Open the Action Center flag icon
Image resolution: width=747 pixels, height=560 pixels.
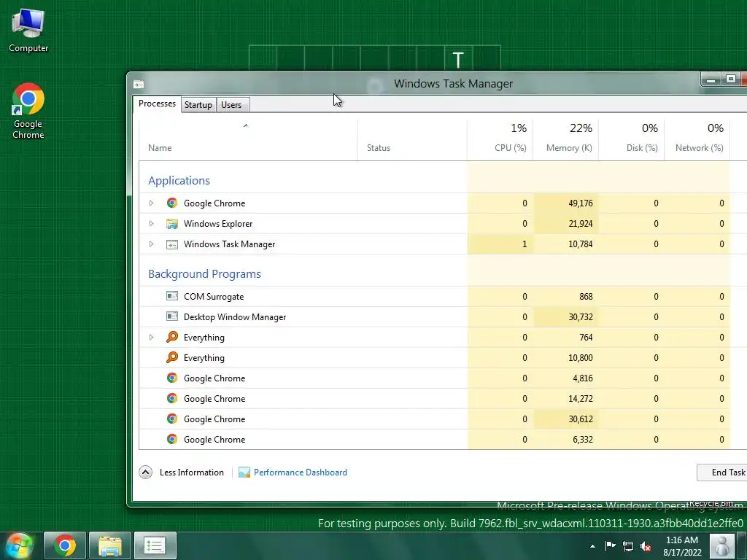(611, 546)
